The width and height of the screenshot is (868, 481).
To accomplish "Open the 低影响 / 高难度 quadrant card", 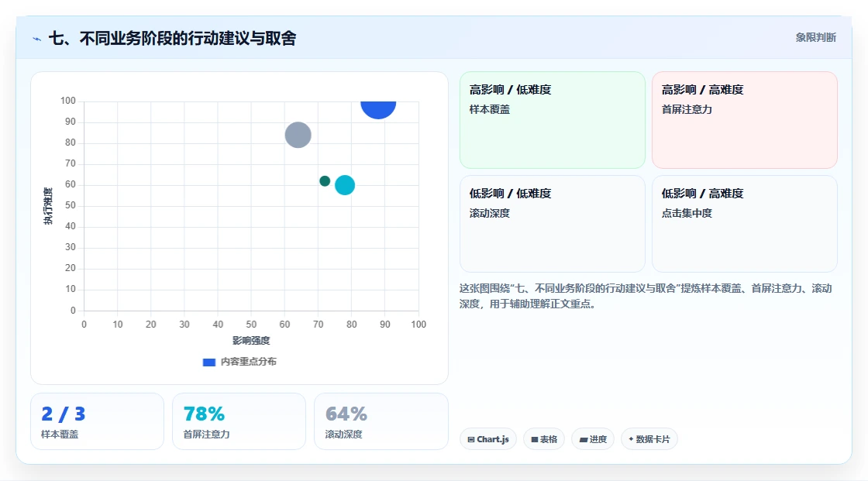I will point(745,224).
